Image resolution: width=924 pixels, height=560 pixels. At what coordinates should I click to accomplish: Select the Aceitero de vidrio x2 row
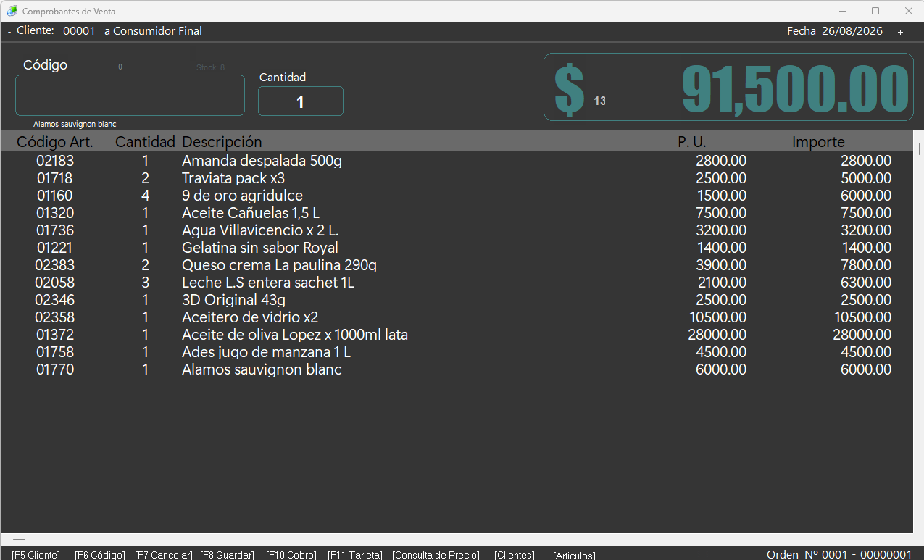457,317
